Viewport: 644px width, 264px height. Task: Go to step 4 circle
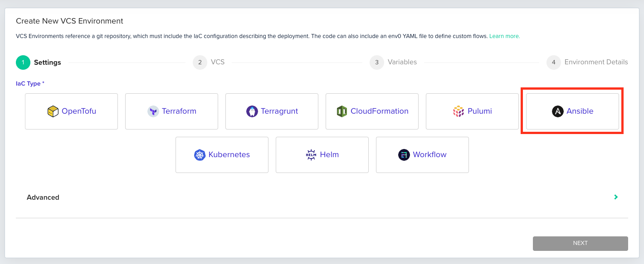[x=554, y=62]
